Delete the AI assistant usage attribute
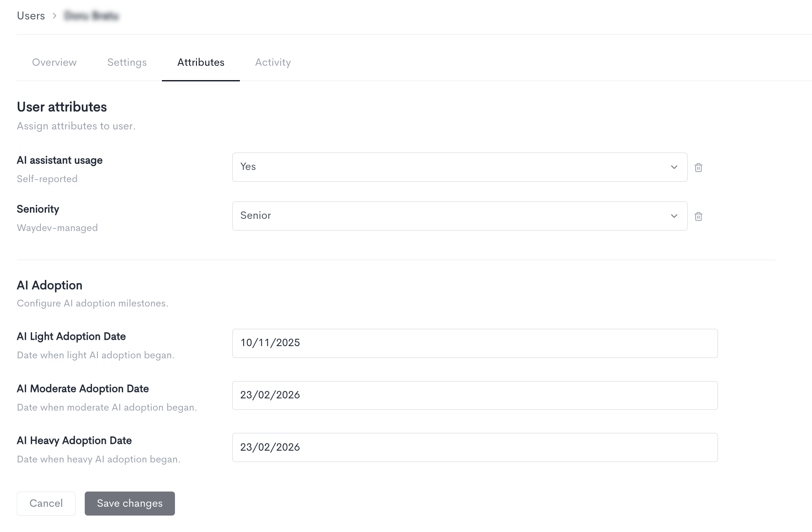The image size is (812, 532). pyautogui.click(x=698, y=167)
